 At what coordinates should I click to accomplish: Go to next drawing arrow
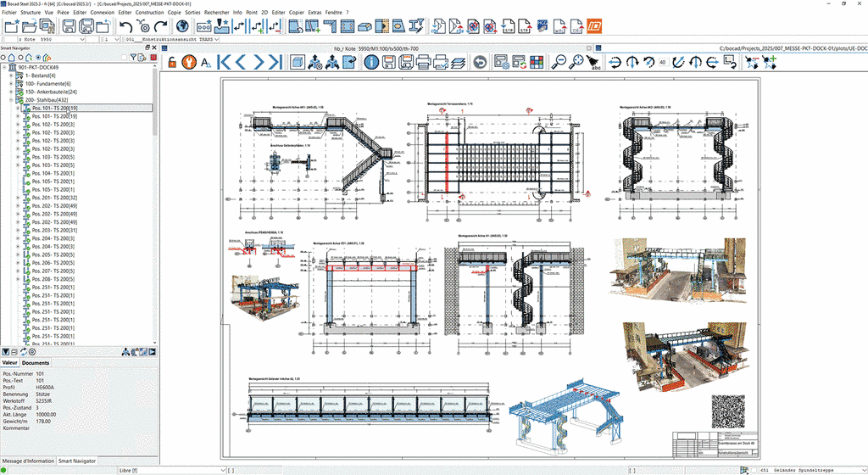point(259,62)
